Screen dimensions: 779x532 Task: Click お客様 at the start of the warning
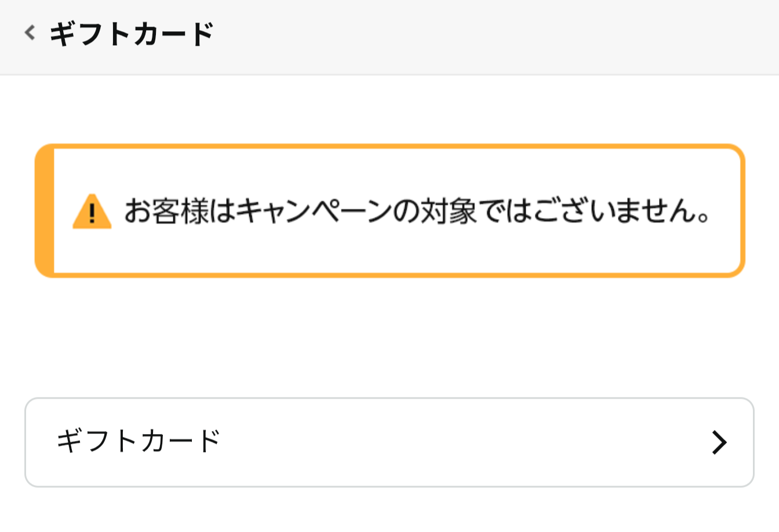tap(166, 211)
